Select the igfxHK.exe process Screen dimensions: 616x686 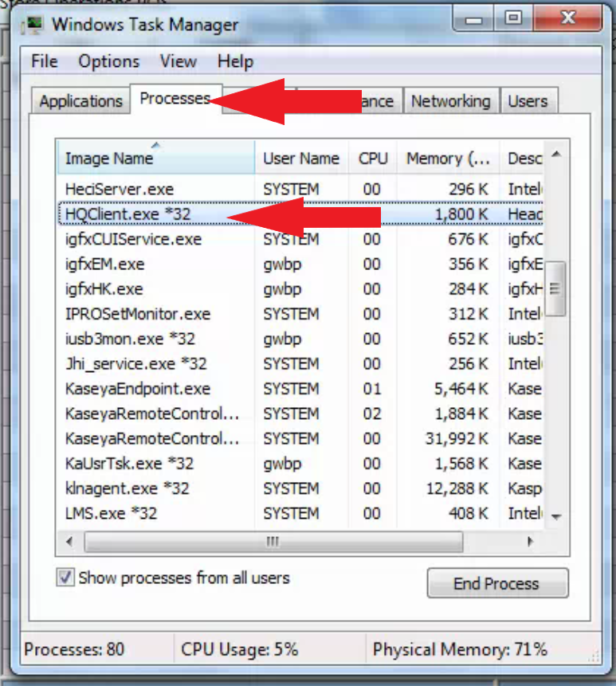click(300, 288)
